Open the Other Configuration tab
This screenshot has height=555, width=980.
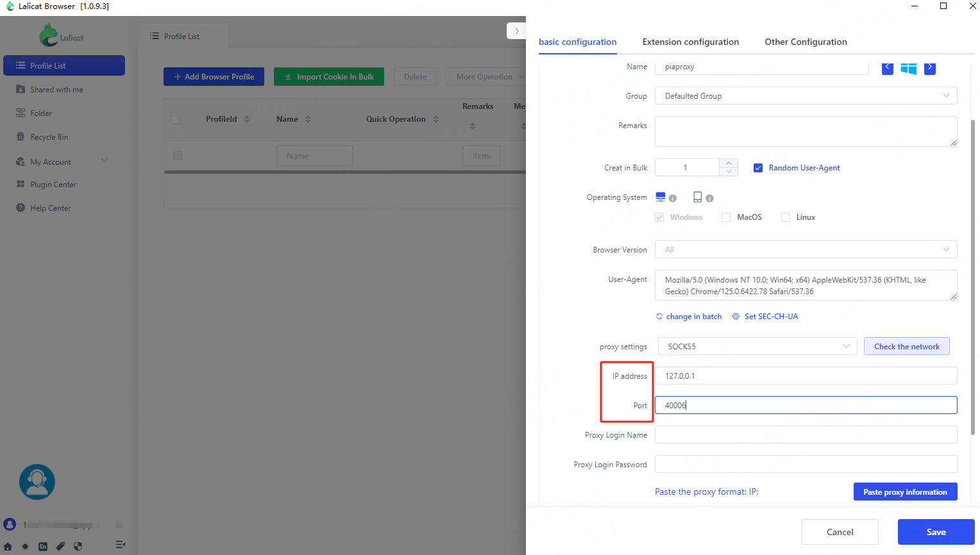tap(806, 42)
